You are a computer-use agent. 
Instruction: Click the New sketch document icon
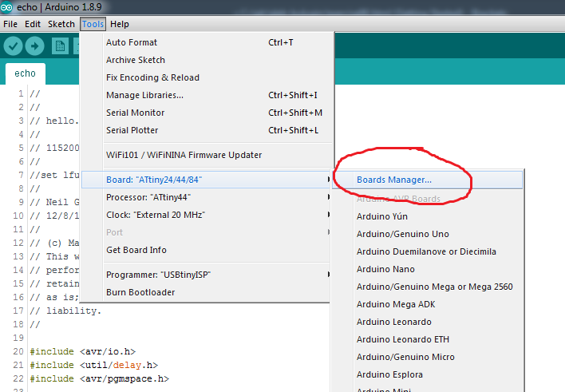(x=60, y=46)
